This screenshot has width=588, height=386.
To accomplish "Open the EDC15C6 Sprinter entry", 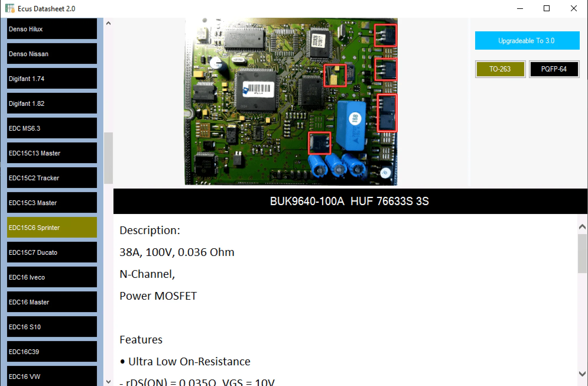I will (52, 228).
